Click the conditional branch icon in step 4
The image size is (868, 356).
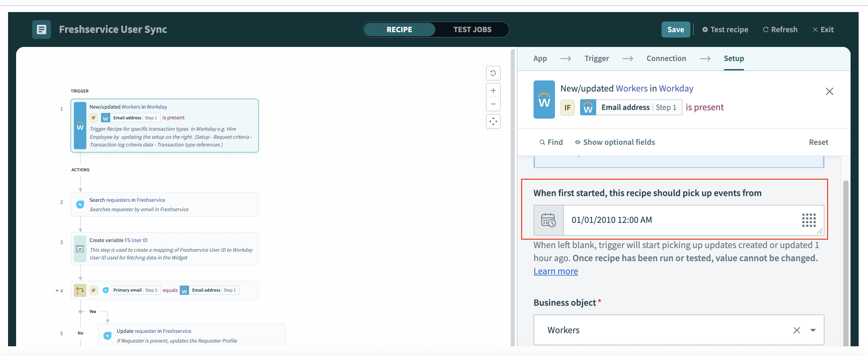80,290
